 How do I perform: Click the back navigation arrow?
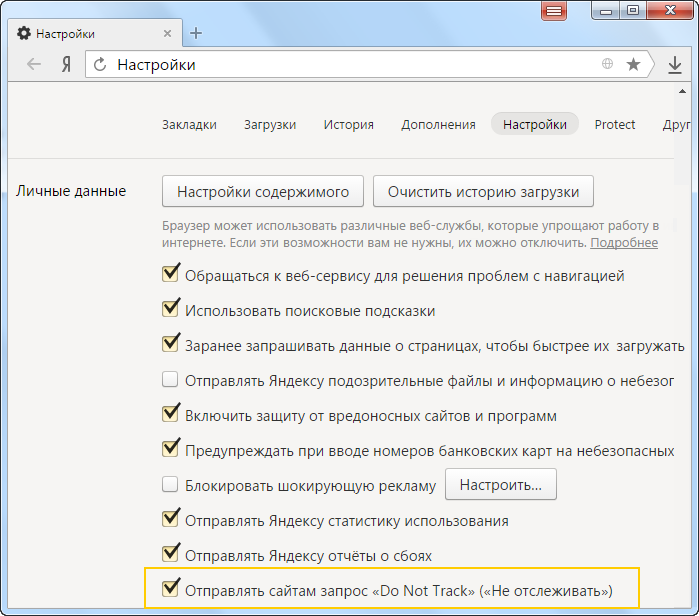coord(34,65)
